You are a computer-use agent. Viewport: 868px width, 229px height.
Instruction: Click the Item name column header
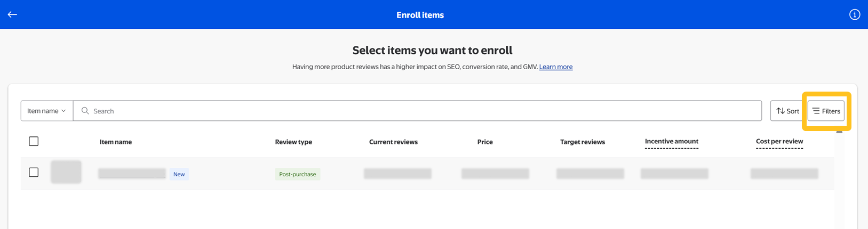pyautogui.click(x=116, y=142)
